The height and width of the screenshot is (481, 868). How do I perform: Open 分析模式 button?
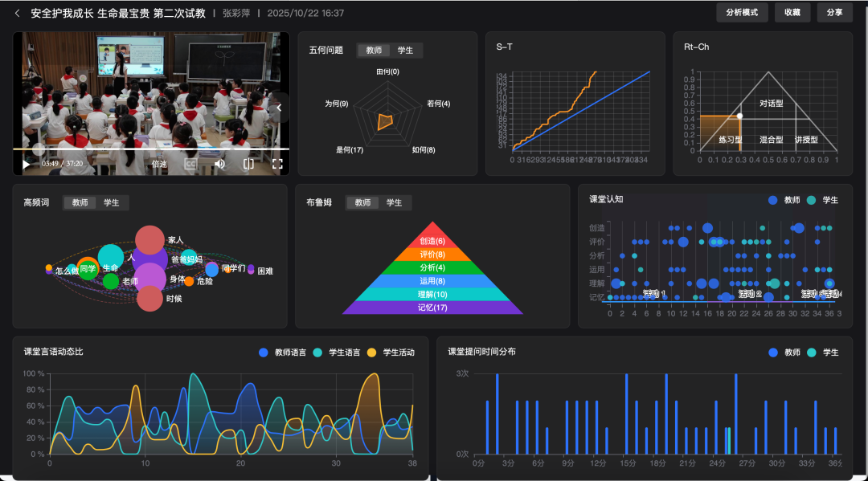[x=741, y=13]
